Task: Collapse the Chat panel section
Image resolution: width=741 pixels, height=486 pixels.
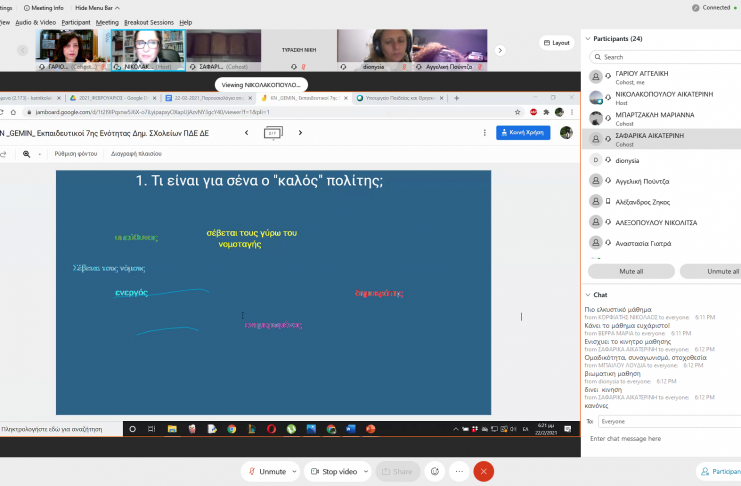Action: [x=587, y=295]
